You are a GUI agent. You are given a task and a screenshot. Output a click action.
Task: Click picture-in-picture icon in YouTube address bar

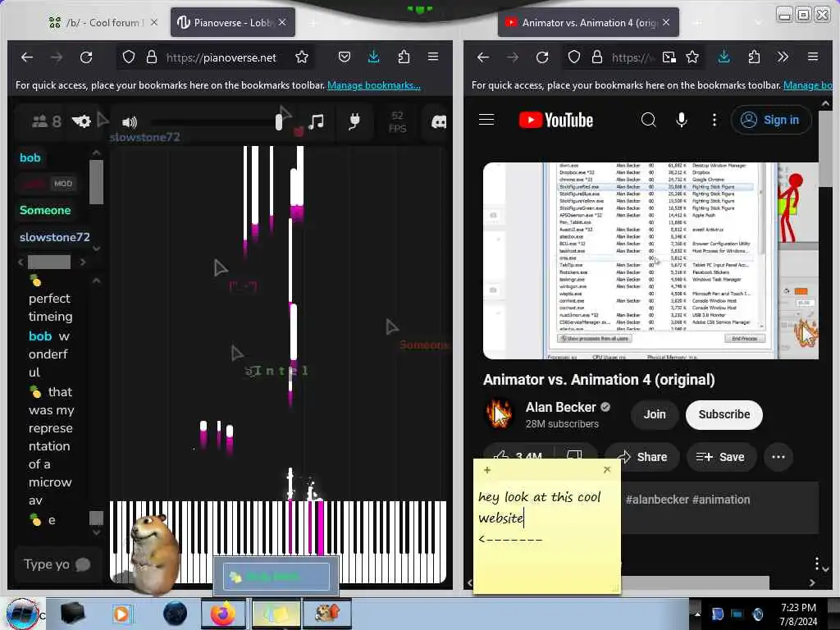tap(669, 57)
